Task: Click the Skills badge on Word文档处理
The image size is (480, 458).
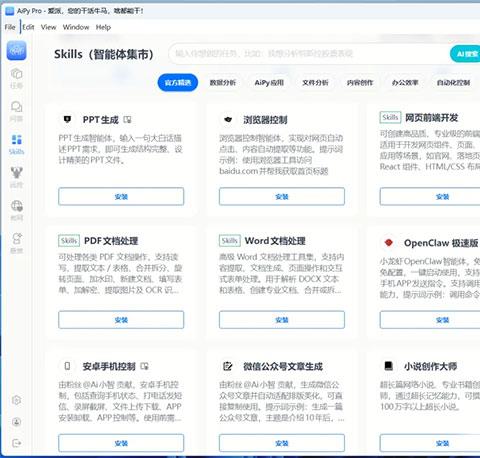Action: coord(230,241)
